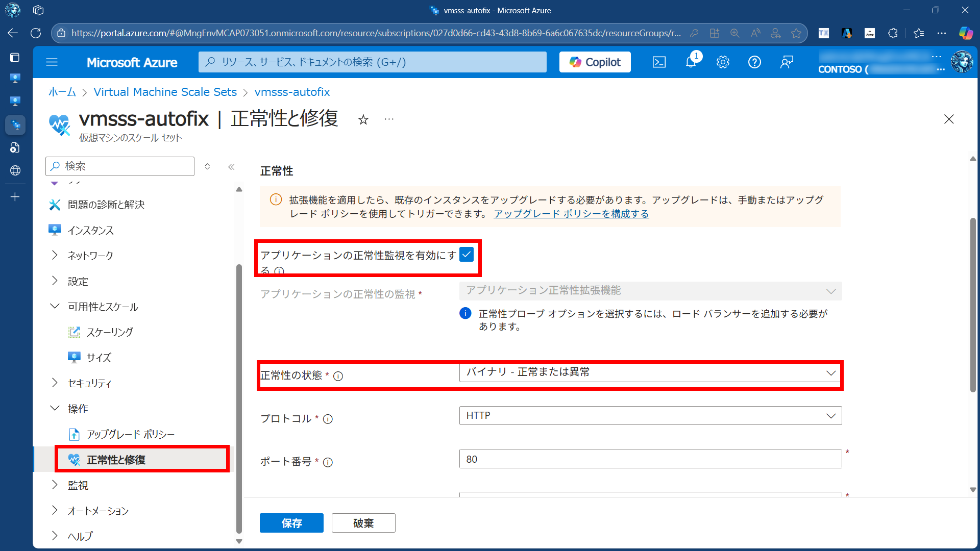
Task: Open the feedback icon in the header
Action: 787,62
